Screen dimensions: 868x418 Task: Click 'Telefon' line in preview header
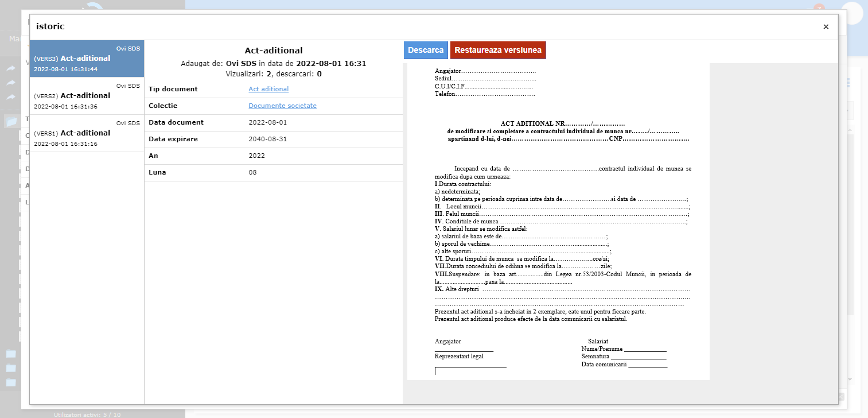coord(485,94)
